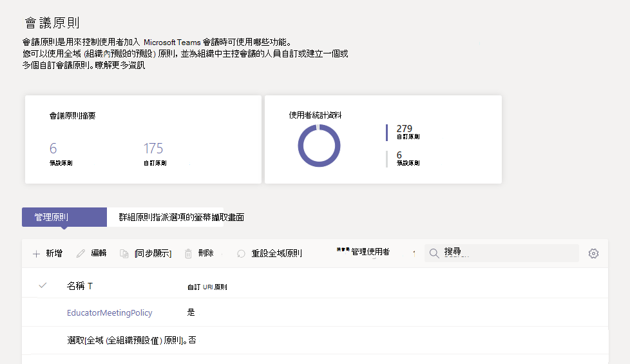Click the 新增 button label
This screenshot has height=364, width=630.
coord(54,253)
